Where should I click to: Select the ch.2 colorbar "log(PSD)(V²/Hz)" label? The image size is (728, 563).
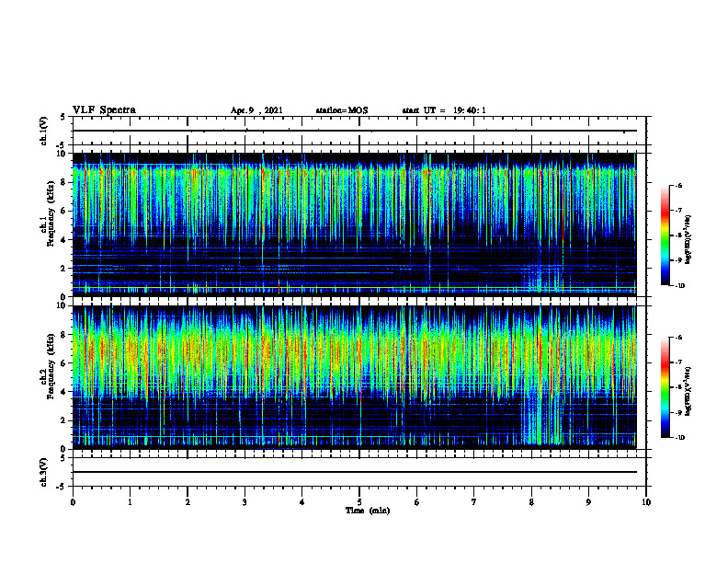[x=688, y=391]
